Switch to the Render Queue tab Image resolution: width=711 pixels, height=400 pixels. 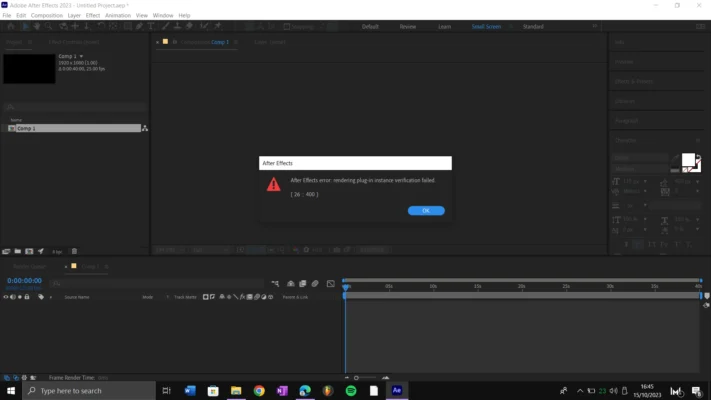(29, 267)
